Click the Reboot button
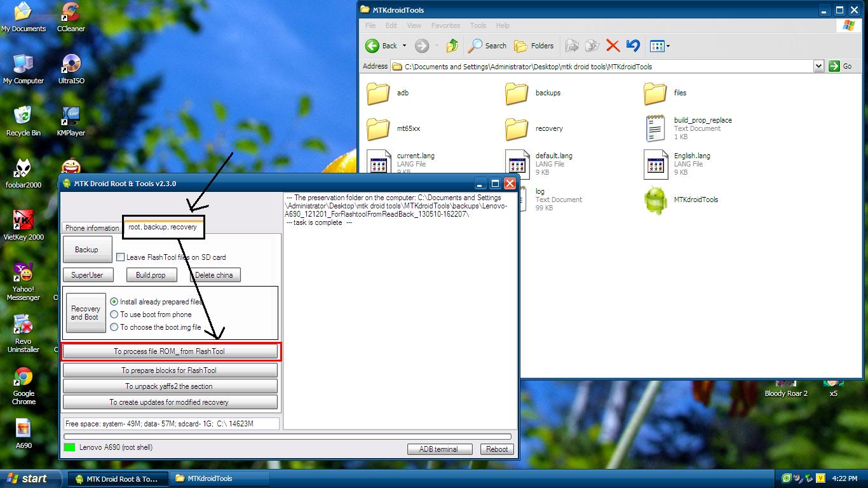The height and width of the screenshot is (488, 868). (x=497, y=449)
